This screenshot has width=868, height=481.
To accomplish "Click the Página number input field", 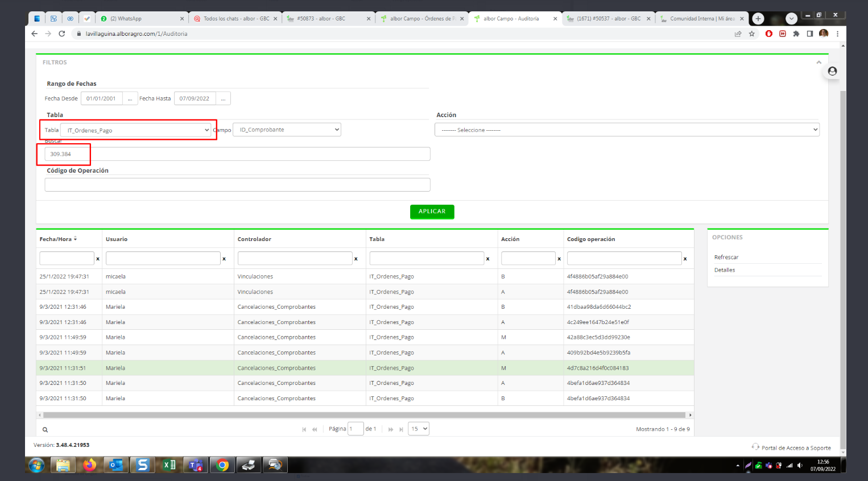I will coord(356,429).
